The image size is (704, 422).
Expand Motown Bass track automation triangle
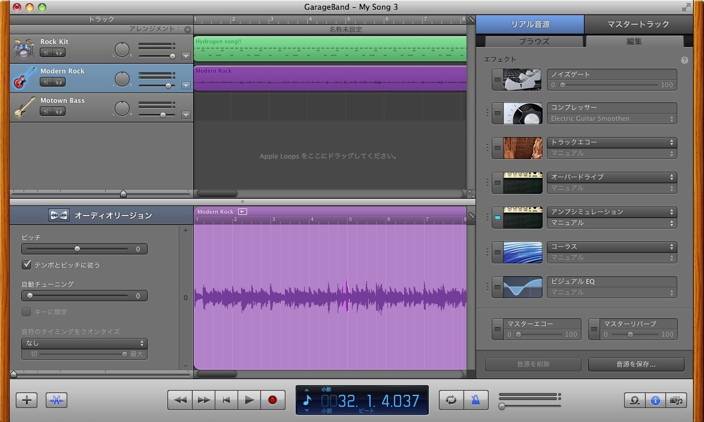point(186,114)
